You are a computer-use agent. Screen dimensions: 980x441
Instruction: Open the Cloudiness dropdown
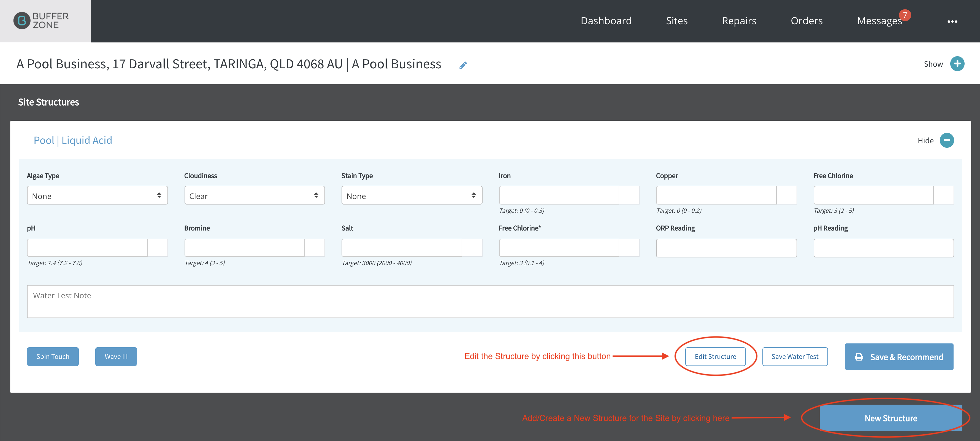click(255, 195)
